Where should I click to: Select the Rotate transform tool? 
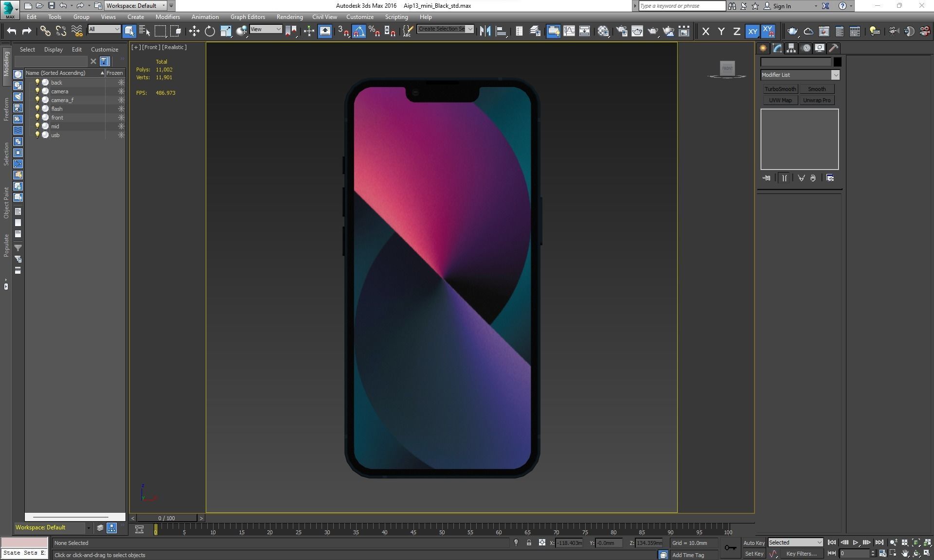pyautogui.click(x=210, y=32)
